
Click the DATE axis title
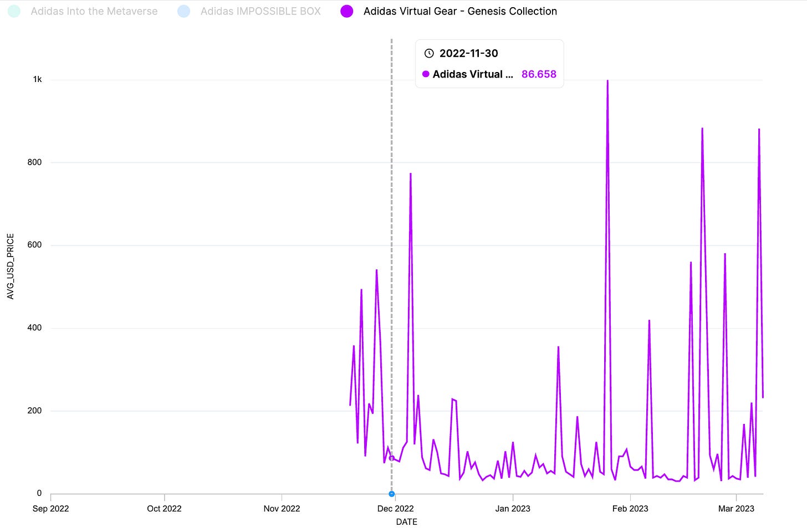407,522
